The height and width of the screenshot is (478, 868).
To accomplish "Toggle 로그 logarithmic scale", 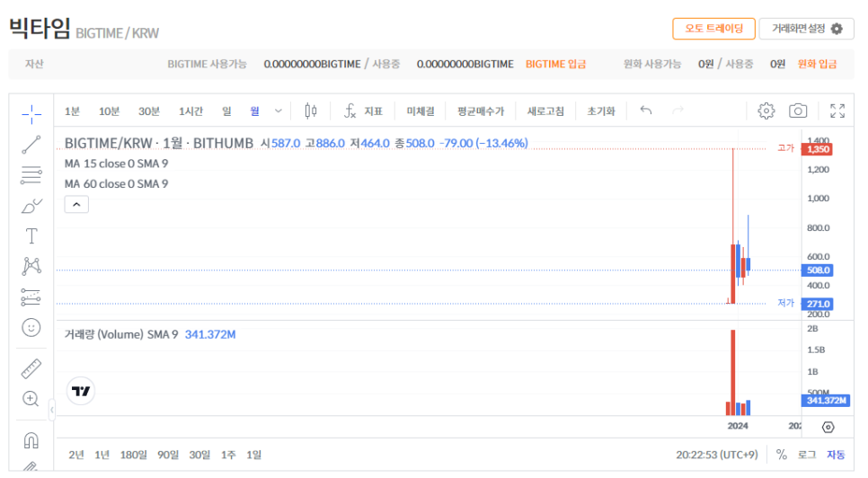I will tap(807, 455).
